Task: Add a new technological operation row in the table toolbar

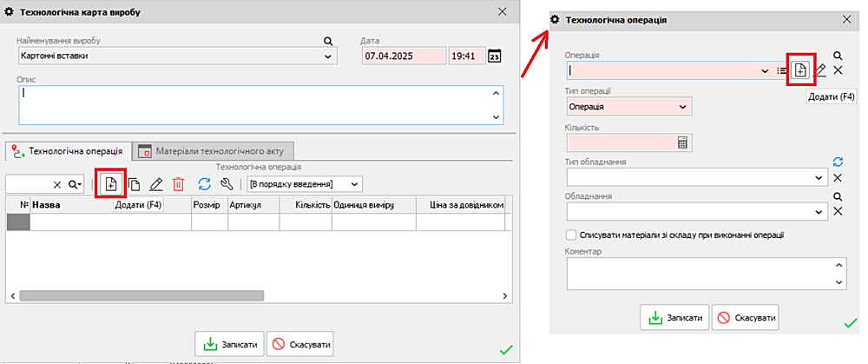Action: coord(110,183)
